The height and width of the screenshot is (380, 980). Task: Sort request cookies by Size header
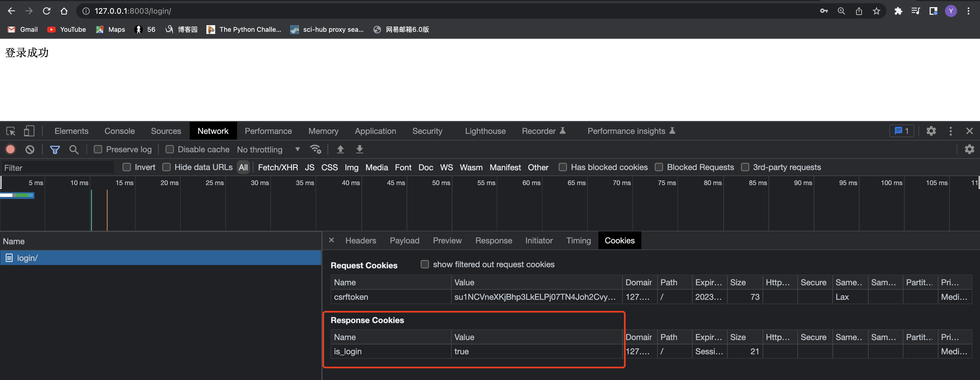point(745,282)
